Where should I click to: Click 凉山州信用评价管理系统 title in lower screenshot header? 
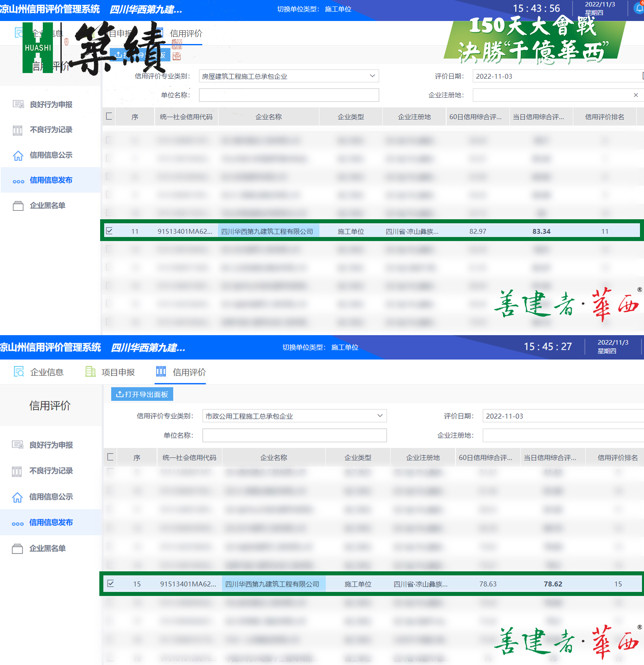point(50,347)
